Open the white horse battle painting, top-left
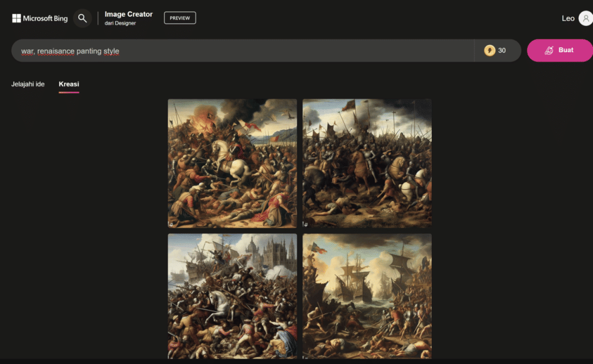 click(232, 163)
